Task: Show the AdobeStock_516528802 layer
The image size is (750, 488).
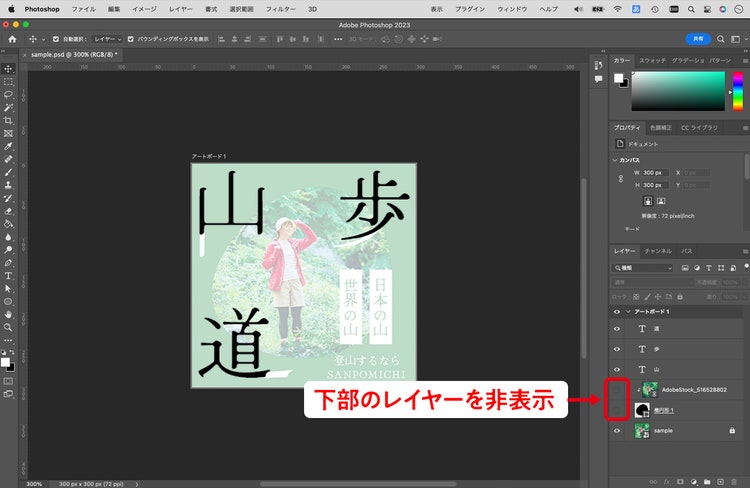Action: (x=617, y=389)
